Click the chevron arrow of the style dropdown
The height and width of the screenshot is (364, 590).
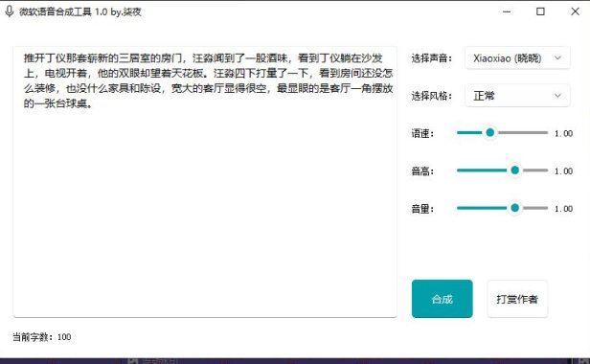pyautogui.click(x=557, y=96)
